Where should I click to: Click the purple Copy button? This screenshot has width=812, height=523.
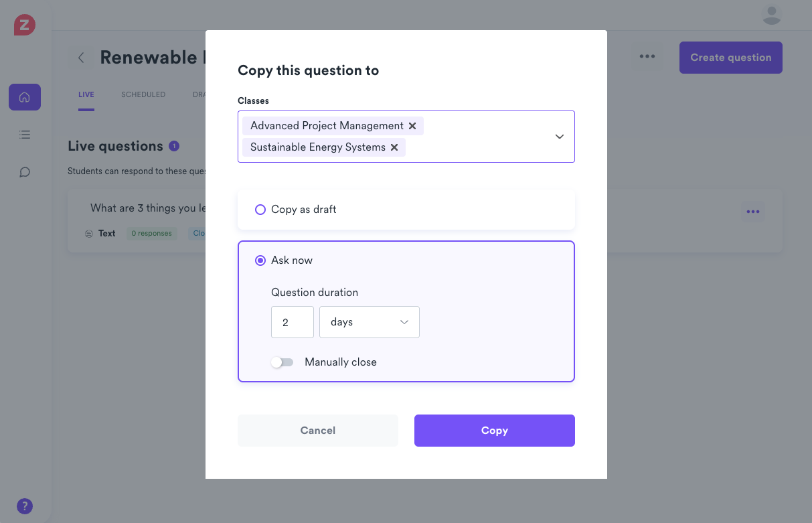coord(495,431)
